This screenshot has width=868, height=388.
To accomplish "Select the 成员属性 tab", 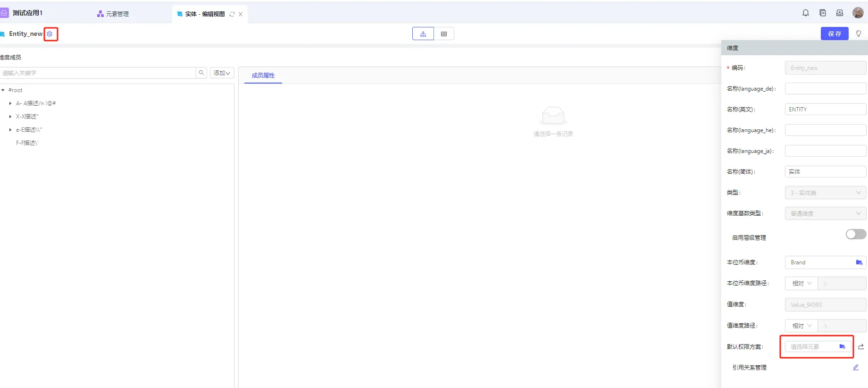I will [263, 76].
